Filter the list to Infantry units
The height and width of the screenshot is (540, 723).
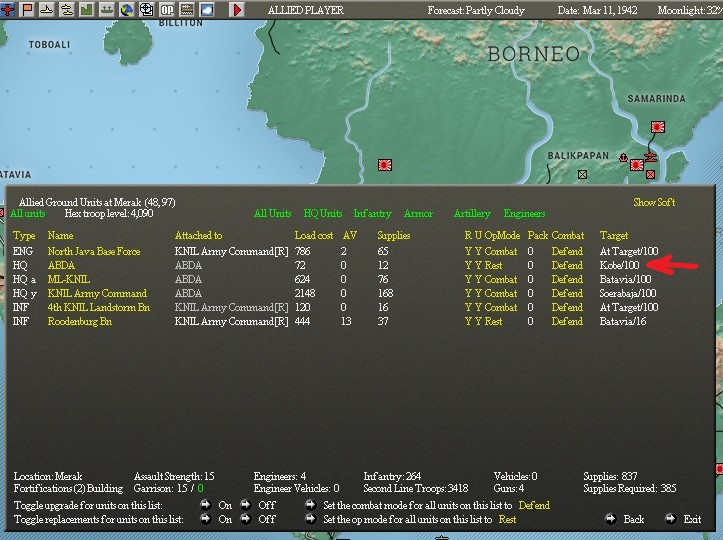coord(372,214)
